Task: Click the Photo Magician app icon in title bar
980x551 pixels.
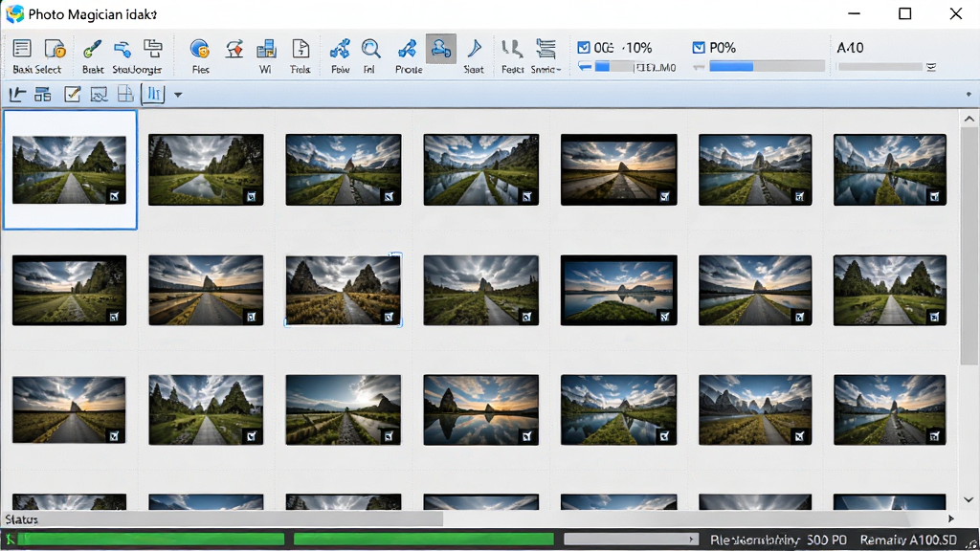Action: click(14, 13)
